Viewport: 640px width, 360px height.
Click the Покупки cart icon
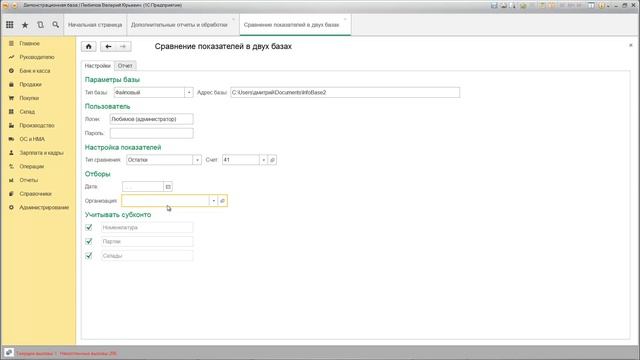(11, 98)
